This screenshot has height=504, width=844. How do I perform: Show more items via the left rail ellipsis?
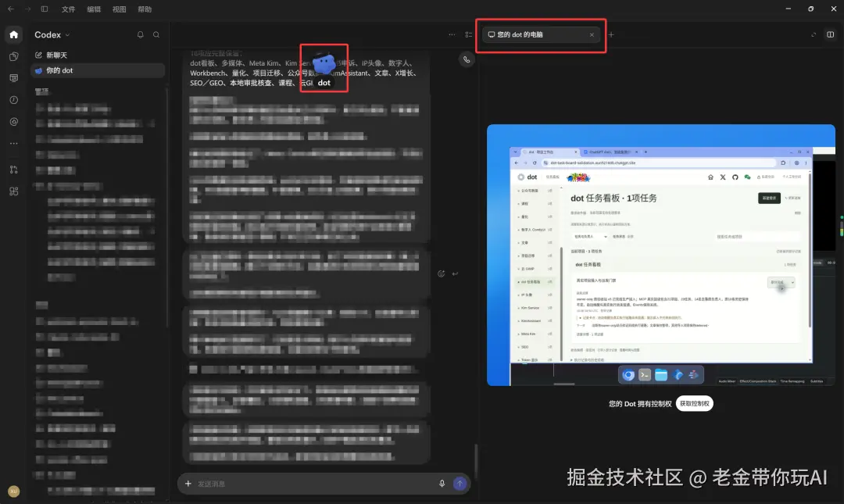(13, 143)
